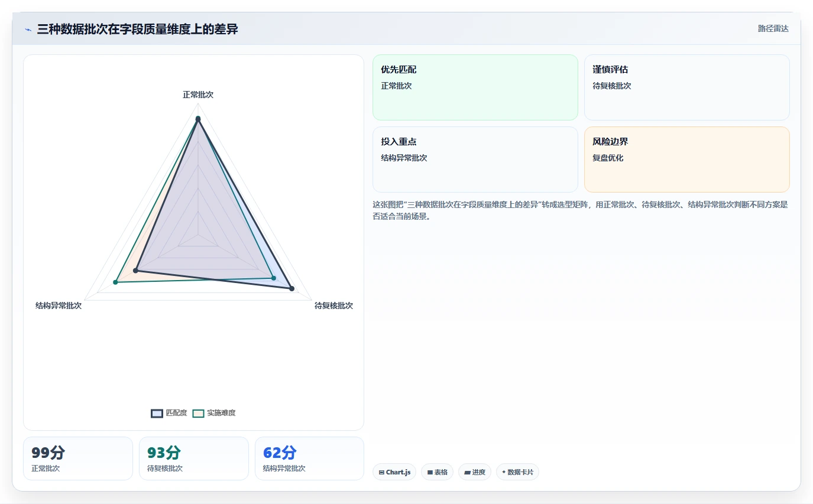Click the 待复核批次 radar axis label
The width and height of the screenshot is (813, 504).
point(333,305)
